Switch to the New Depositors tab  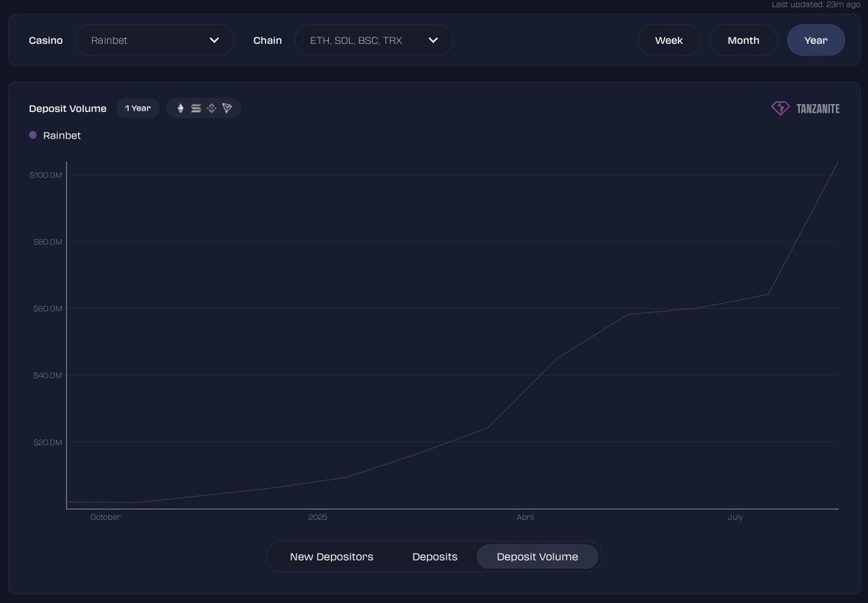(331, 557)
